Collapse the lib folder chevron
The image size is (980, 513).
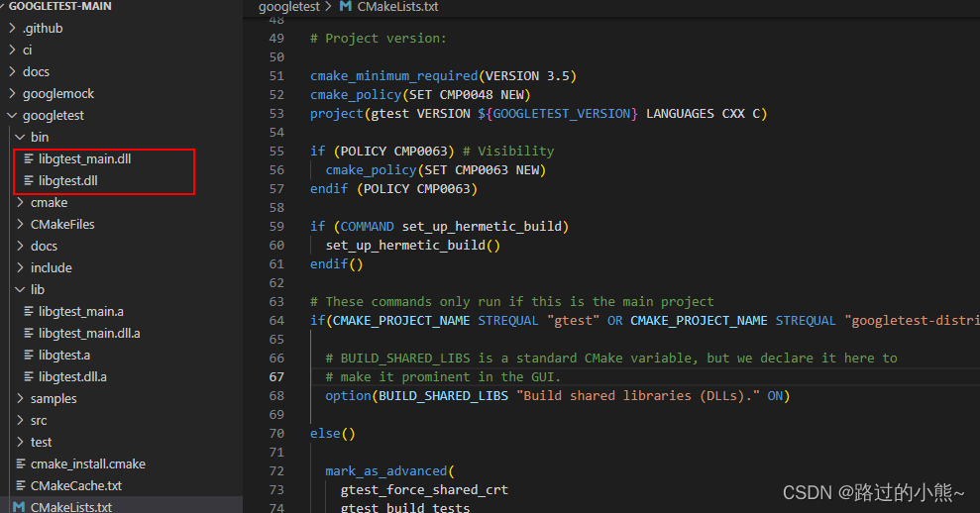tap(21, 289)
